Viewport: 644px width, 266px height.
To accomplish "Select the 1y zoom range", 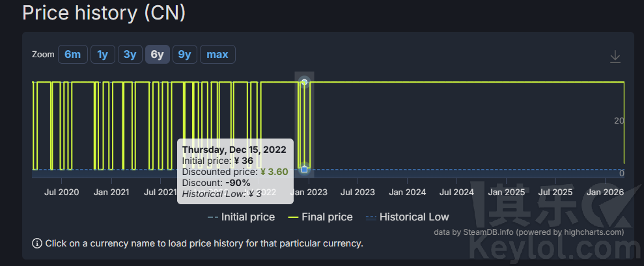I will click(102, 55).
